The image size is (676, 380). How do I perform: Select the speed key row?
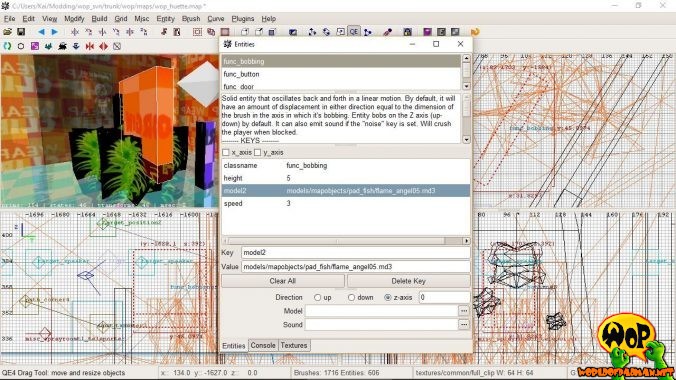tap(346, 203)
